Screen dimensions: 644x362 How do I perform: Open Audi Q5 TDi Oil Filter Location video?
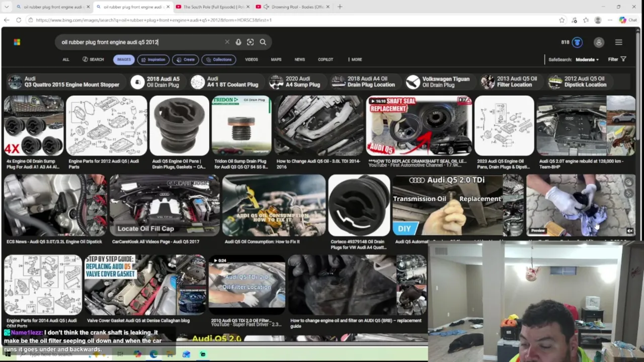pyautogui.click(x=247, y=285)
